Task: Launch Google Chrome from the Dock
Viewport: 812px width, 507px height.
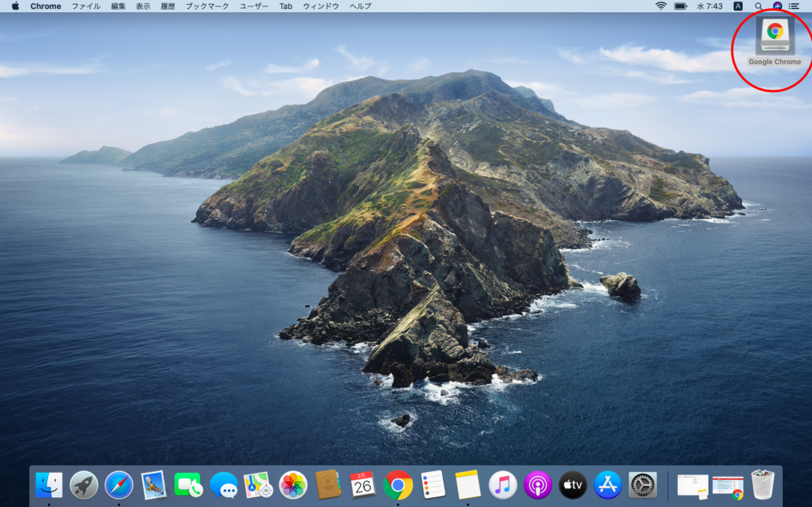Action: pos(397,485)
